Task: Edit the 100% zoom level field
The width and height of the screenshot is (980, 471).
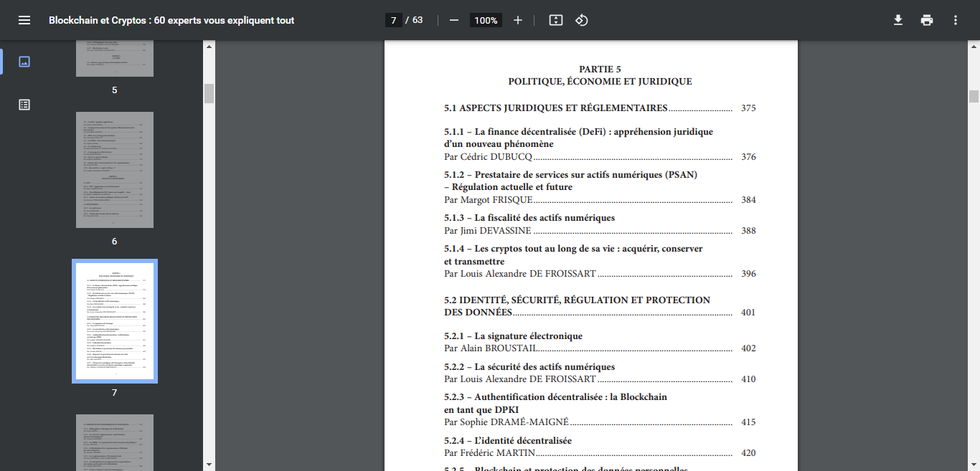Action: pyautogui.click(x=486, y=20)
